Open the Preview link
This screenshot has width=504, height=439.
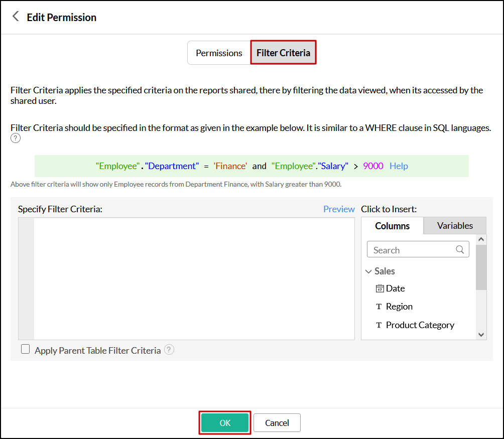[339, 209]
